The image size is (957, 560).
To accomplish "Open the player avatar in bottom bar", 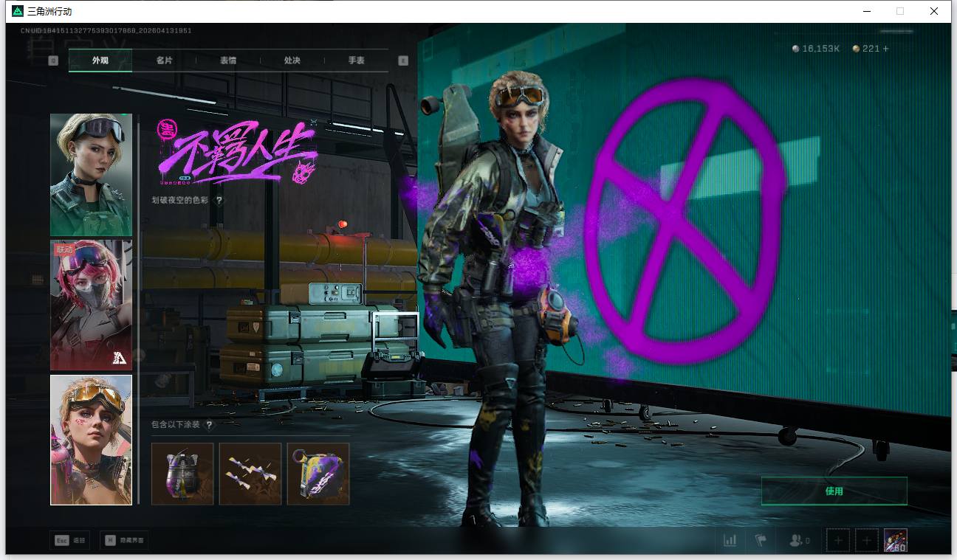I will pyautogui.click(x=896, y=541).
